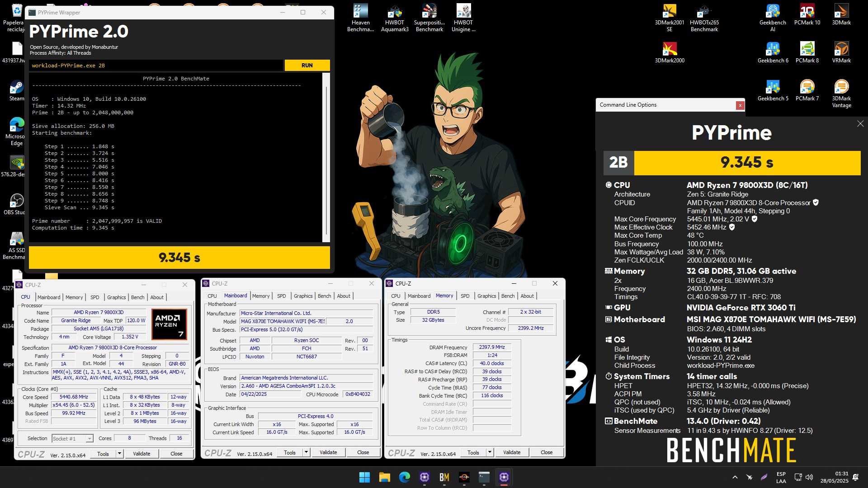
Task: Click Core Speed 5440.68 MHz value
Action: [x=74, y=397]
